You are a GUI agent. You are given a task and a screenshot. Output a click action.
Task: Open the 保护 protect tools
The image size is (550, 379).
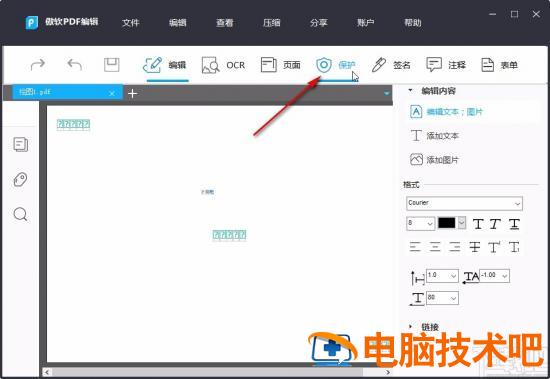click(336, 65)
